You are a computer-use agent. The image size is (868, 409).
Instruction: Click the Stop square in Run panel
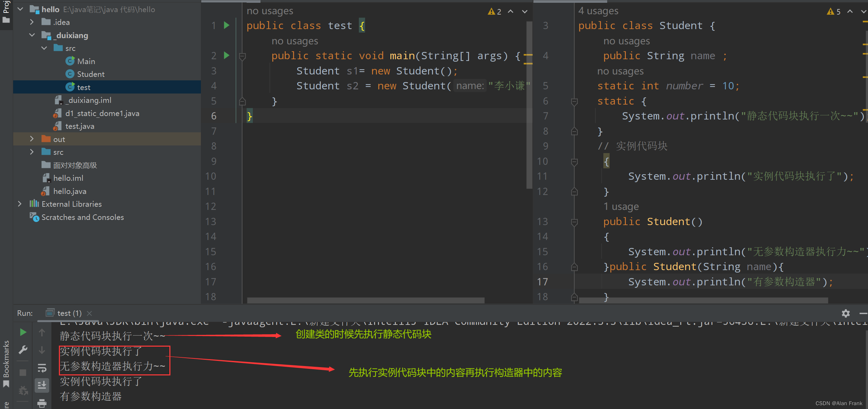pos(23,373)
